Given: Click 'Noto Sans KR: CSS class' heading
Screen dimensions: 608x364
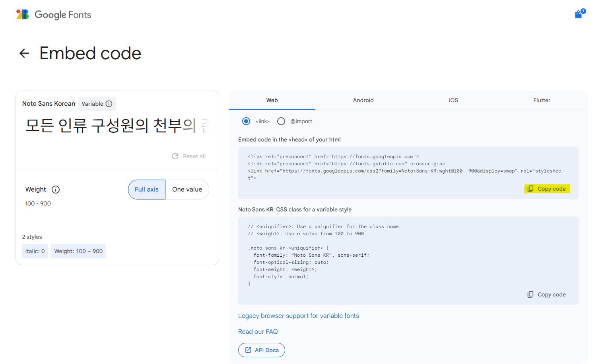Looking at the screenshot, I should (295, 209).
